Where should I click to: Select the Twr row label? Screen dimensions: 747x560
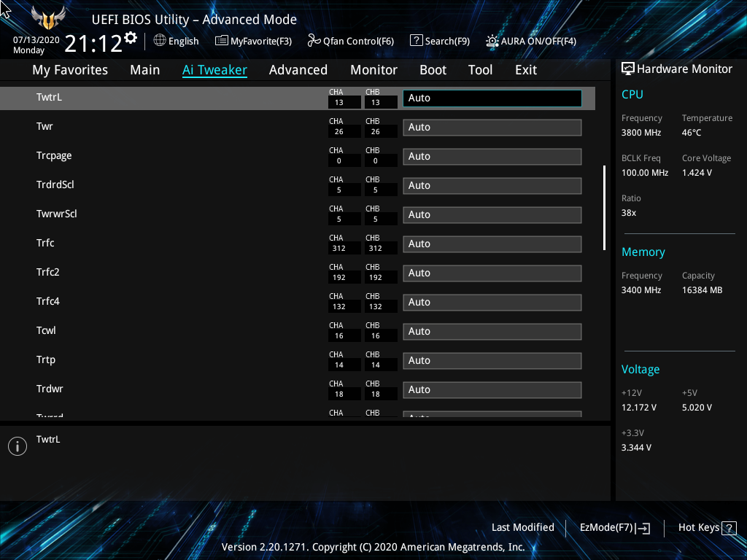point(44,126)
